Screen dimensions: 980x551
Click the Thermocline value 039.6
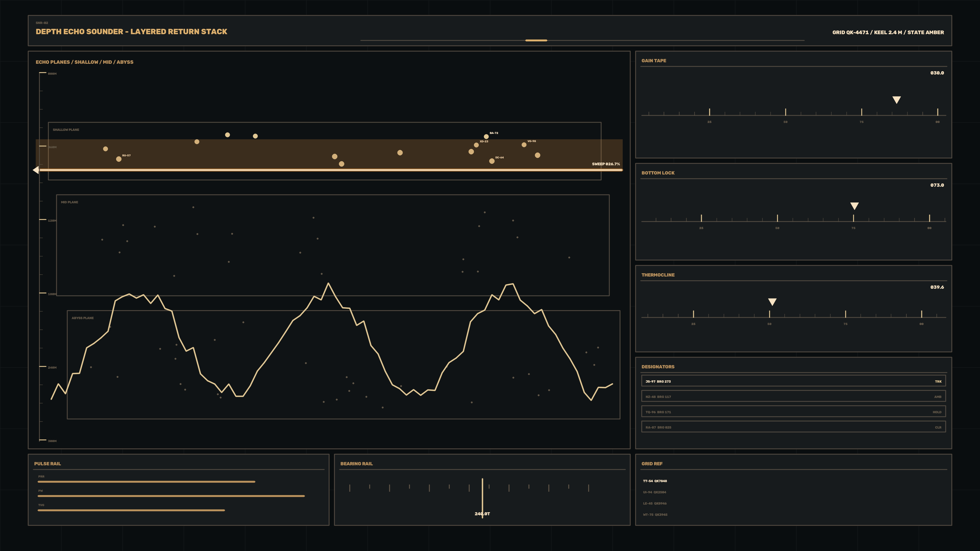pyautogui.click(x=937, y=287)
